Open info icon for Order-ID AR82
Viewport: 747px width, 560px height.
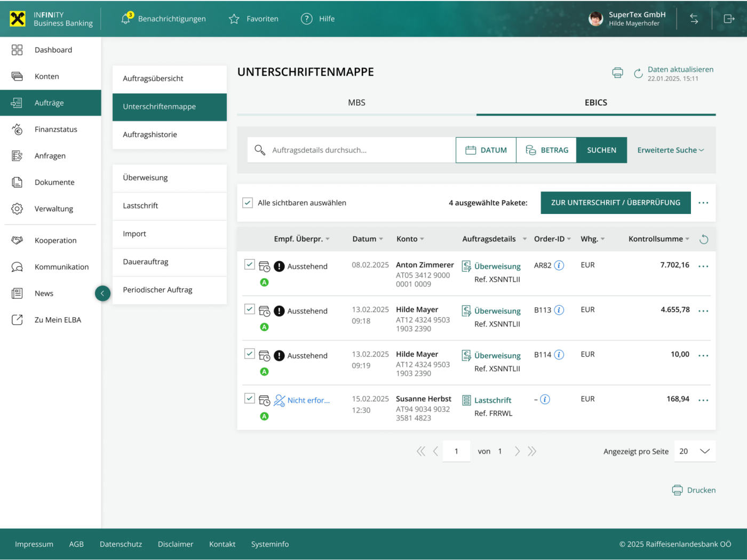click(559, 265)
